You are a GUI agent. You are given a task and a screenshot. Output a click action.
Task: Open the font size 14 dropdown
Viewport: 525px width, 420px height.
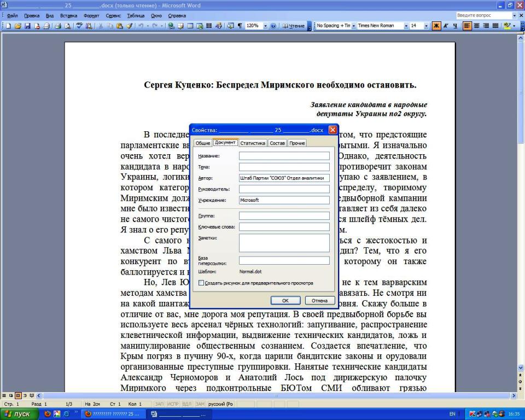pyautogui.click(x=426, y=26)
